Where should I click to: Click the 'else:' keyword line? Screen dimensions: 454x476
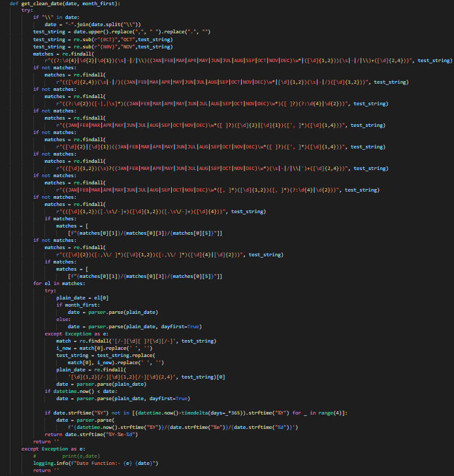(x=63, y=319)
